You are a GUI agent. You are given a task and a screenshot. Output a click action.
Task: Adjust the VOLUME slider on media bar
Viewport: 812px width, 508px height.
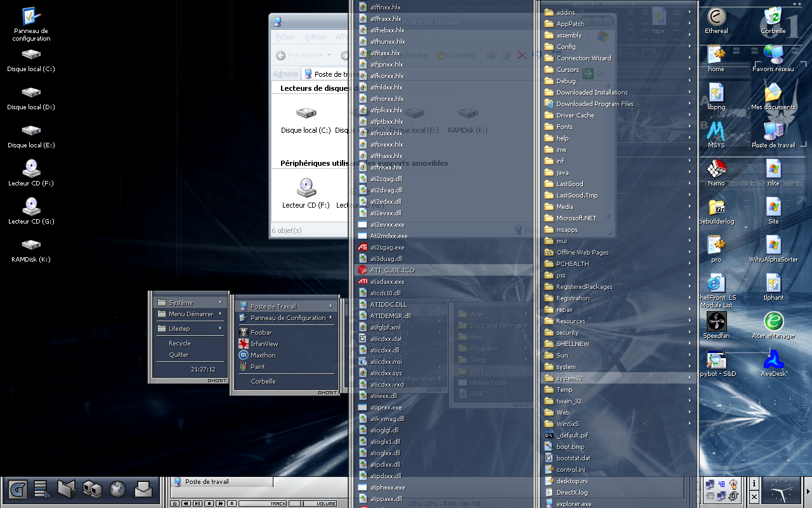coord(313,504)
